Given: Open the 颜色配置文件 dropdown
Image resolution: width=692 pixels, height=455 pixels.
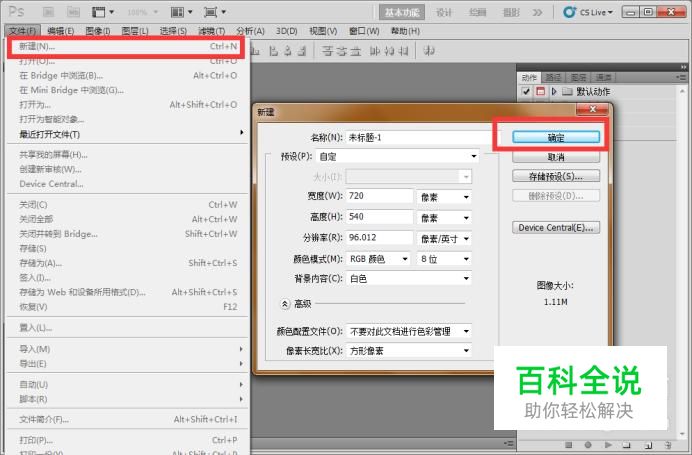Looking at the screenshot, I should click(x=409, y=331).
